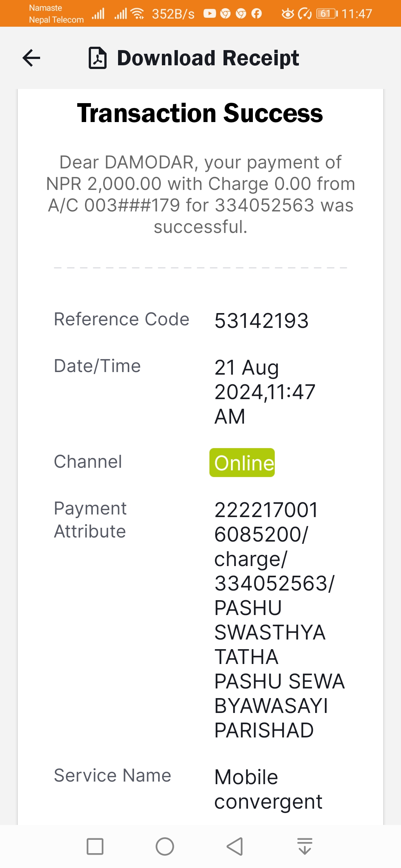Tap the battery indicator showing 61
Screen dimensions: 401x868
pyautogui.click(x=327, y=14)
